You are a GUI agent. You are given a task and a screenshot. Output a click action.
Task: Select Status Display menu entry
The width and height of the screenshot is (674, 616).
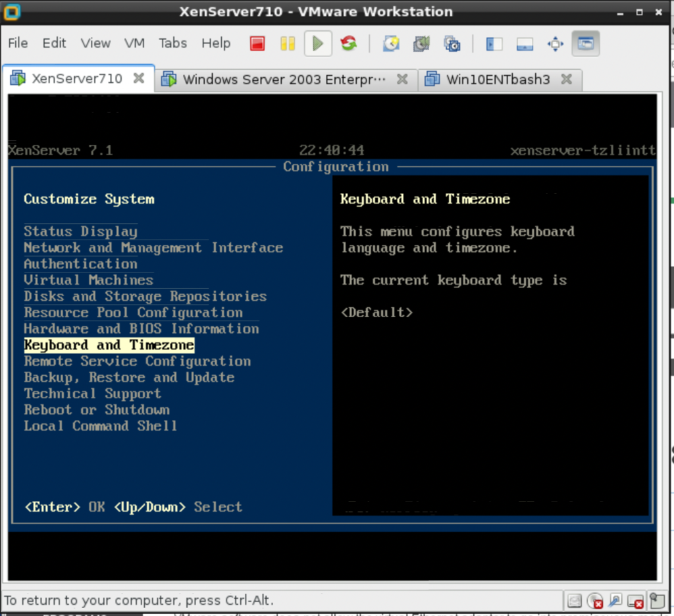pos(80,231)
